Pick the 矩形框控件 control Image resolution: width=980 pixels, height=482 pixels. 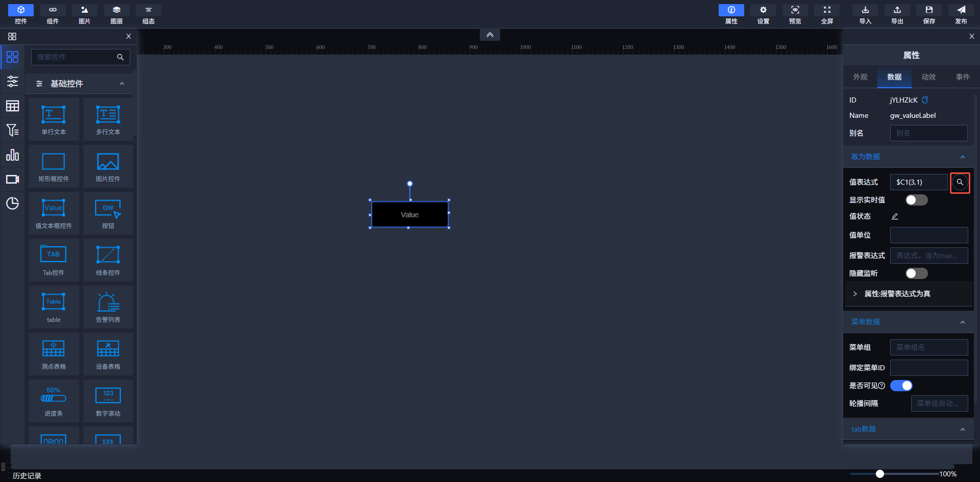tap(54, 166)
